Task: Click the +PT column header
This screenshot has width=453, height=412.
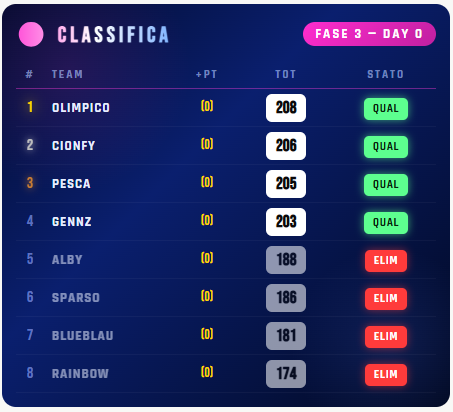Action: (x=206, y=74)
